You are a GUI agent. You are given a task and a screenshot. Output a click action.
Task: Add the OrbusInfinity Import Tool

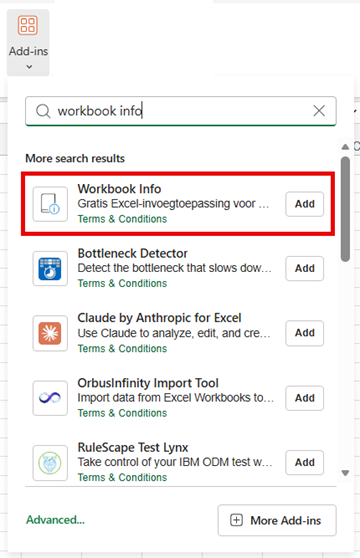pyautogui.click(x=305, y=398)
